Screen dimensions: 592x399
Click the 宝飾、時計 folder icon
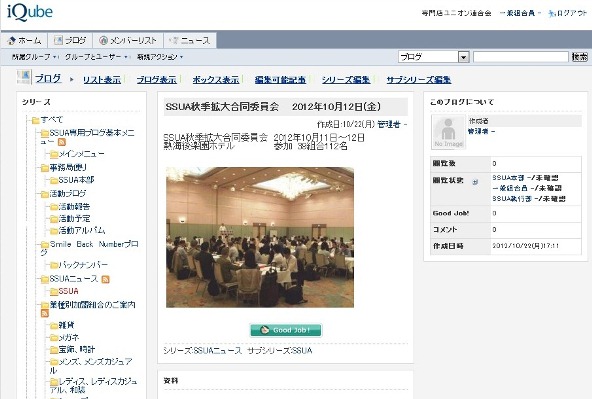pyautogui.click(x=54, y=350)
